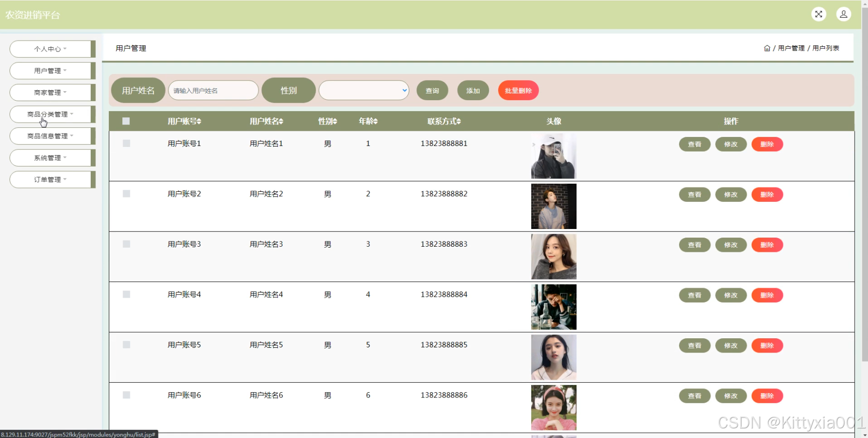Expand the 个人中心 sidebar menu
Viewport: 868px width, 438px height.
(50, 49)
